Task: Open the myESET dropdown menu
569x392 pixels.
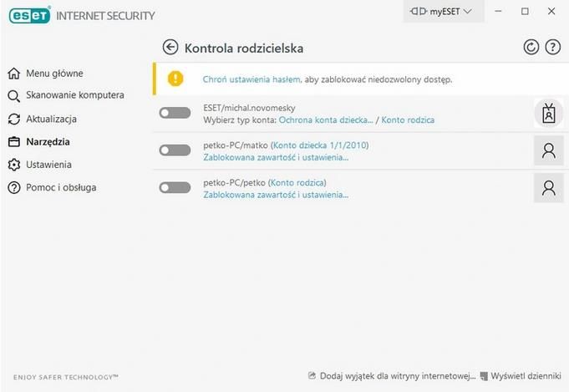Action: 444,12
